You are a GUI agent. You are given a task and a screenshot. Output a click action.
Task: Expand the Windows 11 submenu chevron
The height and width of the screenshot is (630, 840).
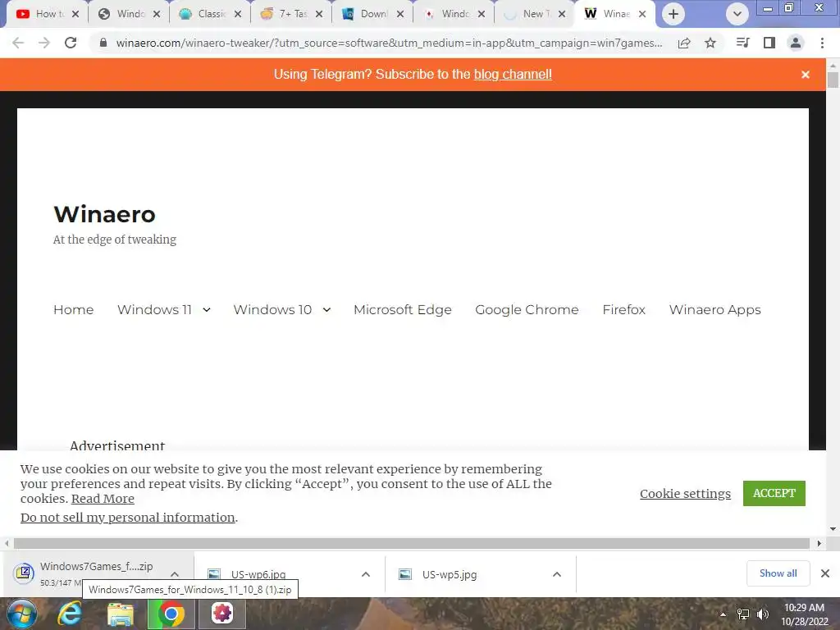click(x=207, y=309)
